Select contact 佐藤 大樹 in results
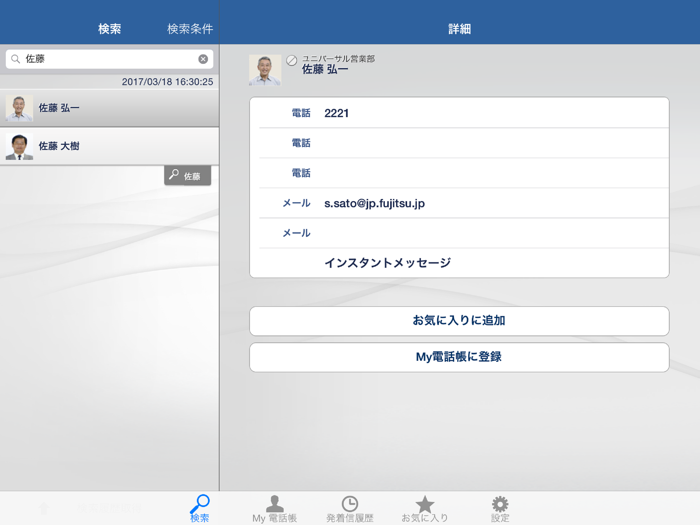700x525 pixels. tap(109, 146)
